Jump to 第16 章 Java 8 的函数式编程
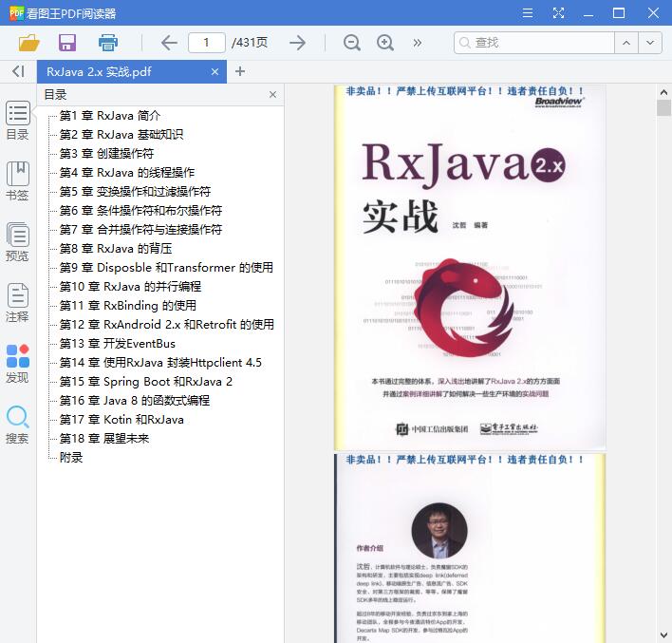This screenshot has width=672, height=643. tap(135, 400)
